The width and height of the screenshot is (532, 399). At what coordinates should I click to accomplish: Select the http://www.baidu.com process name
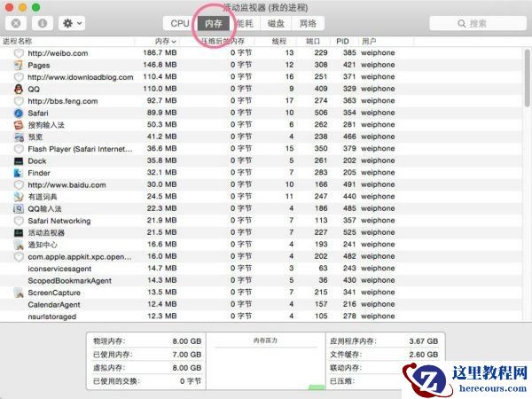(x=66, y=185)
